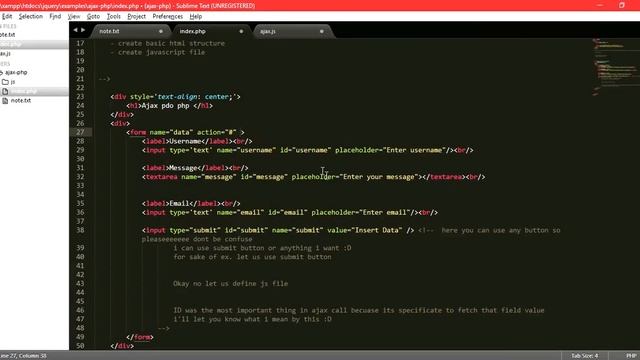This screenshot has height=360, width=640.
Task: Click 'Enter username' placeholder text
Action: (x=414, y=150)
